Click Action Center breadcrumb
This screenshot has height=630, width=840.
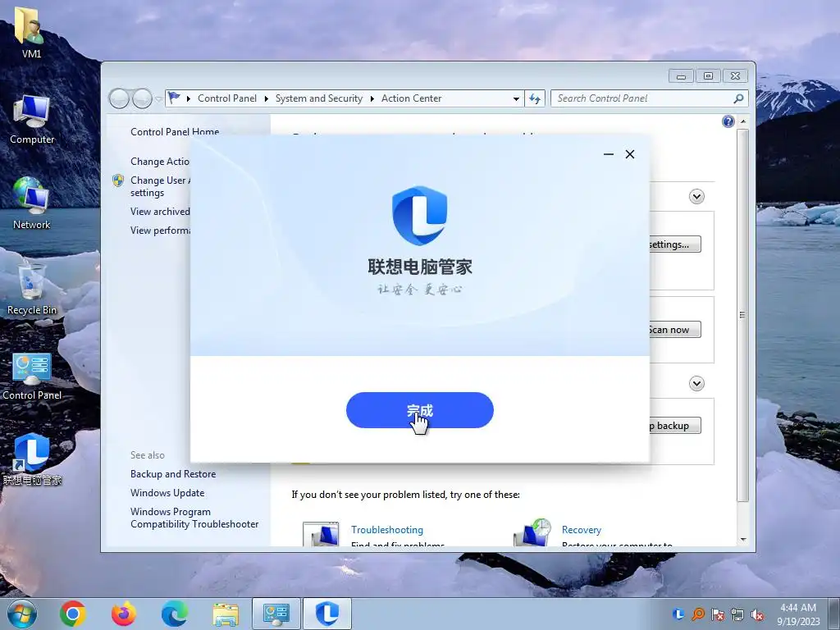click(x=412, y=98)
